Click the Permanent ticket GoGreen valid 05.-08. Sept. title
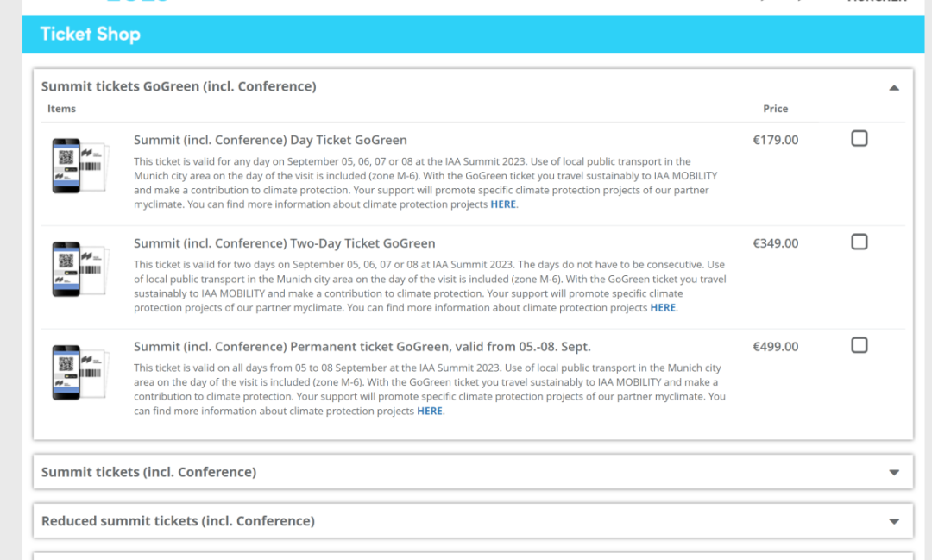 point(362,347)
